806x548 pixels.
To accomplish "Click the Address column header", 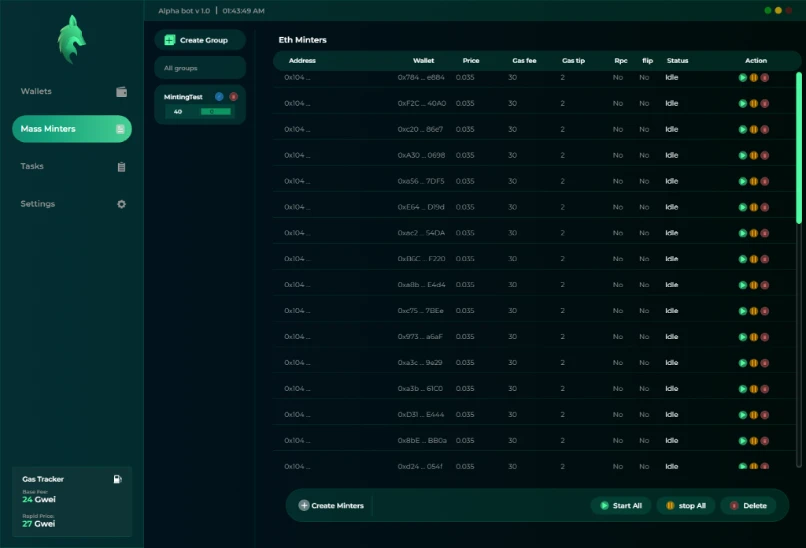I will click(302, 61).
